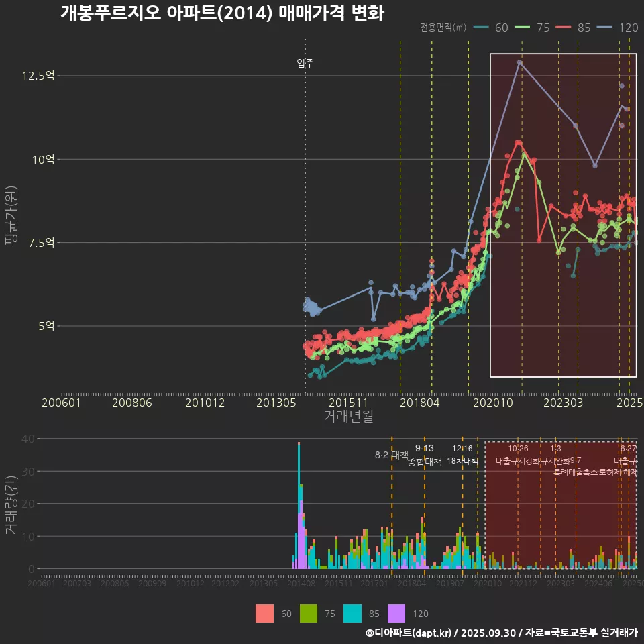Click the 12.5억 y-axis label
644x644 pixels.
pyautogui.click(x=38, y=76)
